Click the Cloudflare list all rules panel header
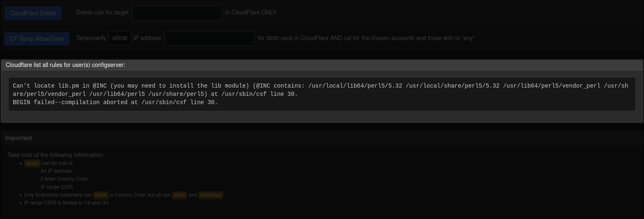Image resolution: width=644 pixels, height=219 pixels. point(65,65)
